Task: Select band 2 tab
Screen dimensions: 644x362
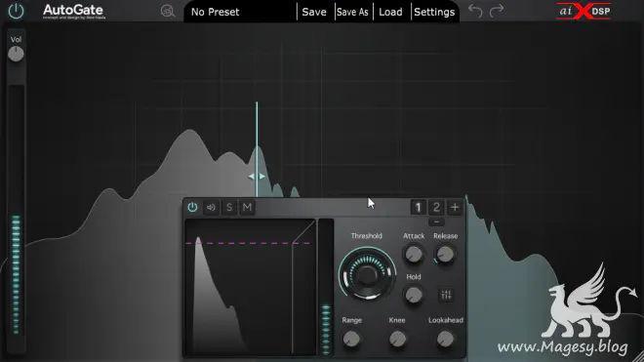Action: (436, 208)
